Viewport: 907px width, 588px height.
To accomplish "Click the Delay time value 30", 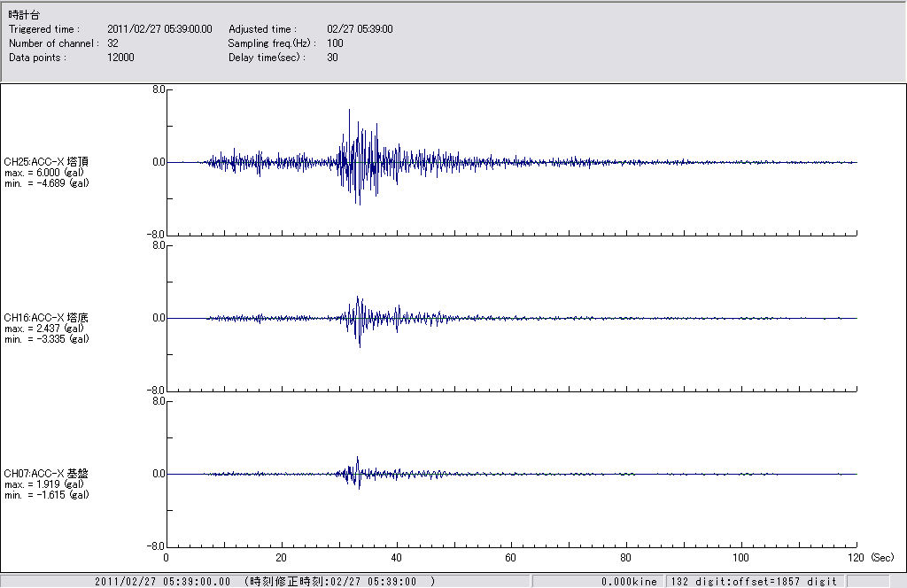I will coord(332,58).
